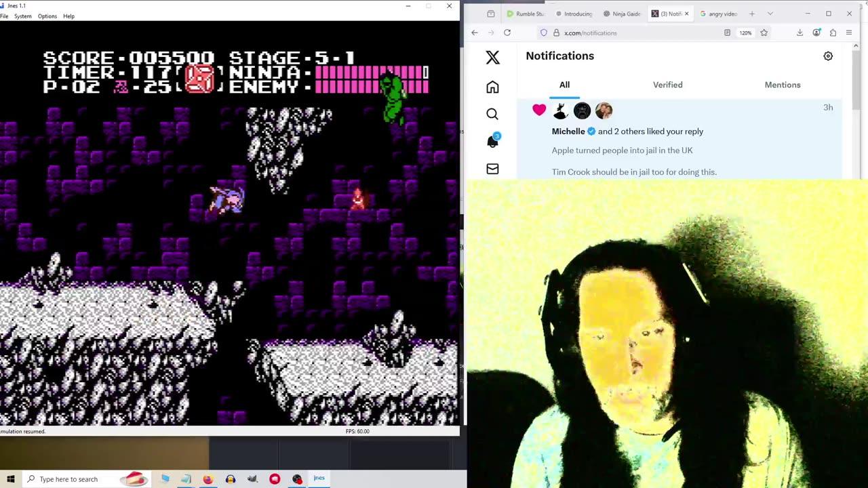Go forward in Firefox

coord(491,33)
